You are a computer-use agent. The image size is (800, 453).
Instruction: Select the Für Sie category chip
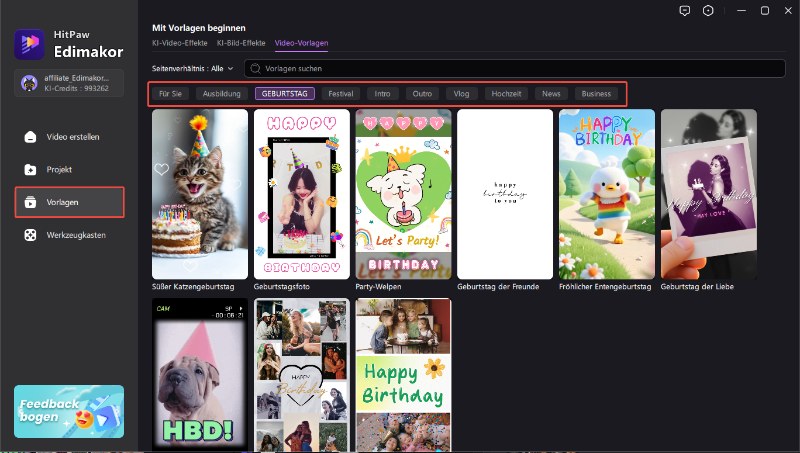(171, 93)
